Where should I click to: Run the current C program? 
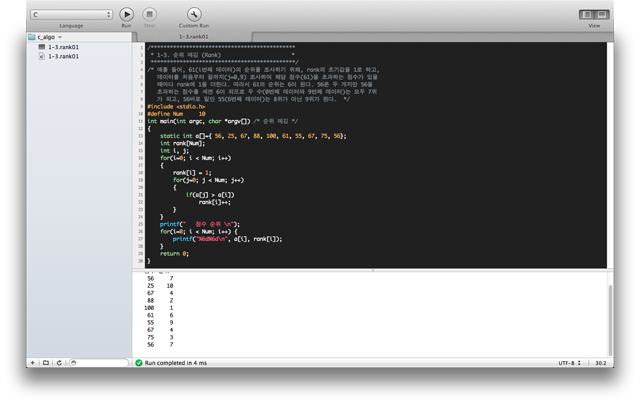(x=127, y=15)
